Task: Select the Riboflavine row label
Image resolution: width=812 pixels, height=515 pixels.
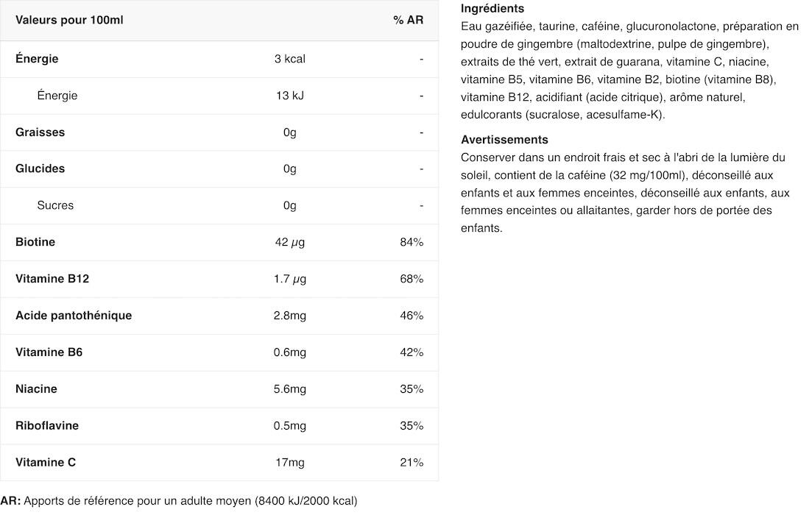Action: (x=47, y=426)
